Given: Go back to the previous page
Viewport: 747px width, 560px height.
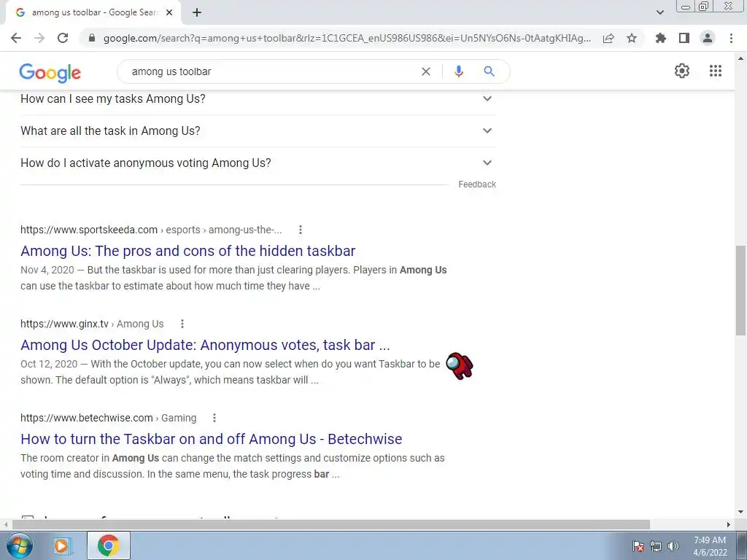Looking at the screenshot, I should 16,38.
